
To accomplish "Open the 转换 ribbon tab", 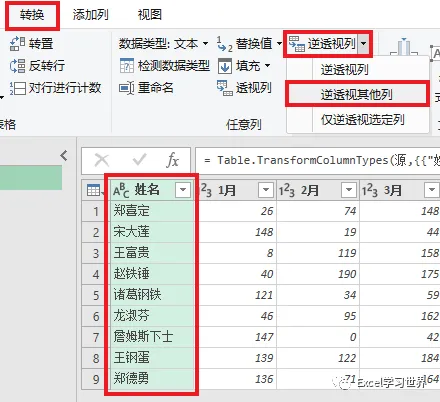I will 32,15.
